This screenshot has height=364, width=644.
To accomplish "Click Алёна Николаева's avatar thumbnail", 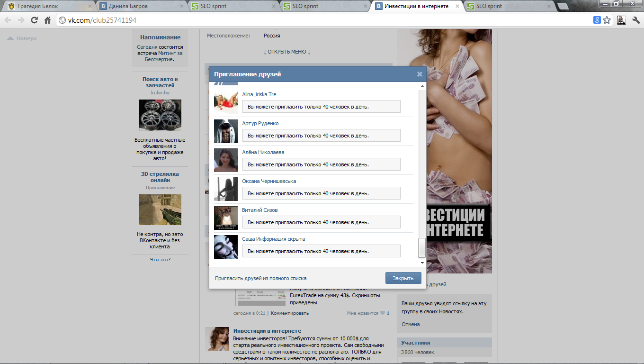I will pos(226,160).
